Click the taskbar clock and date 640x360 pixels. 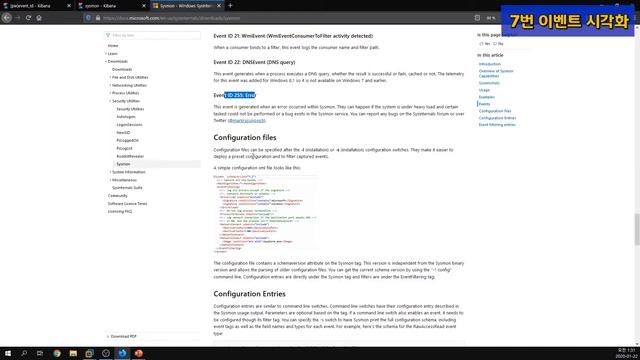click(626, 353)
